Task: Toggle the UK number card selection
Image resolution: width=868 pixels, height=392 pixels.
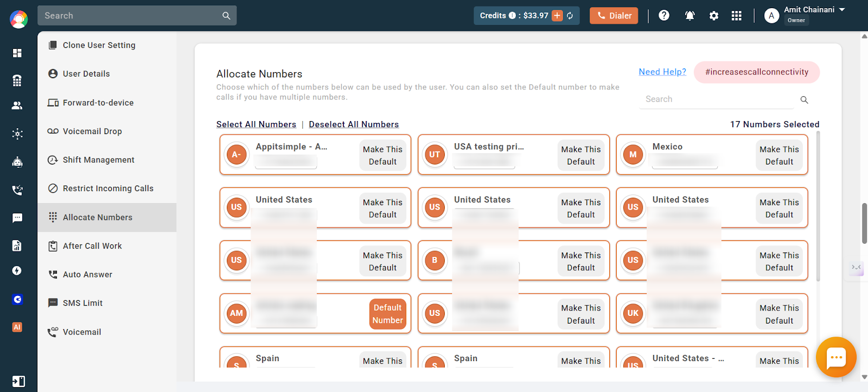Action: (x=712, y=313)
